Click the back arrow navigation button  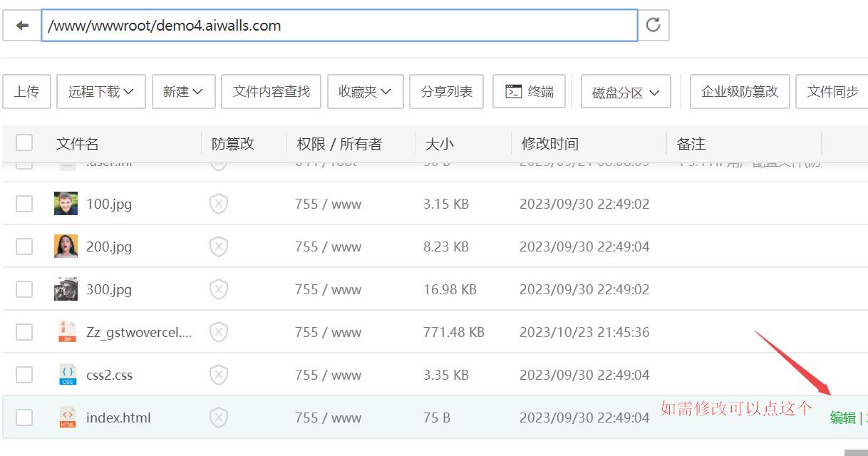(x=21, y=26)
